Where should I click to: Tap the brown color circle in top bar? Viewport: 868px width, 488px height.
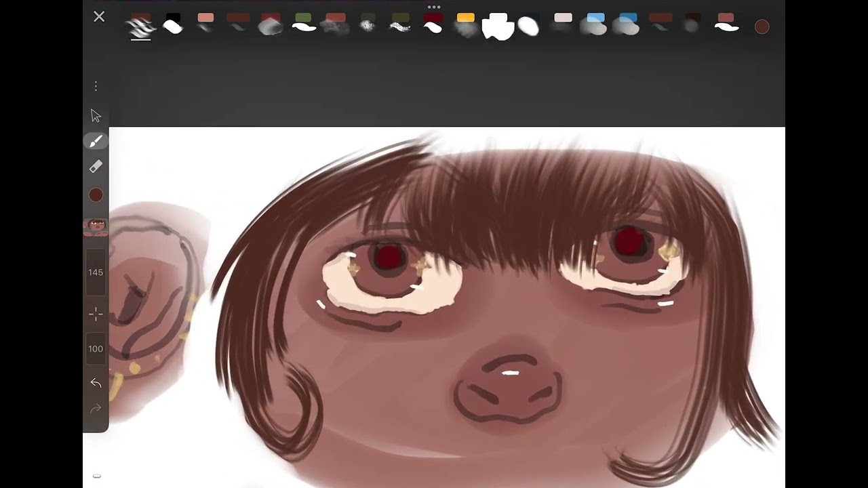click(x=762, y=26)
